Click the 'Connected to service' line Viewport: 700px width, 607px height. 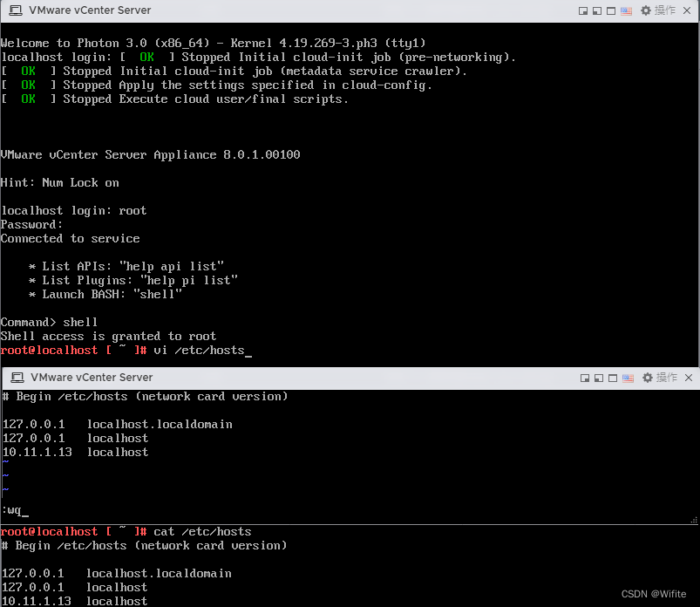(70, 238)
